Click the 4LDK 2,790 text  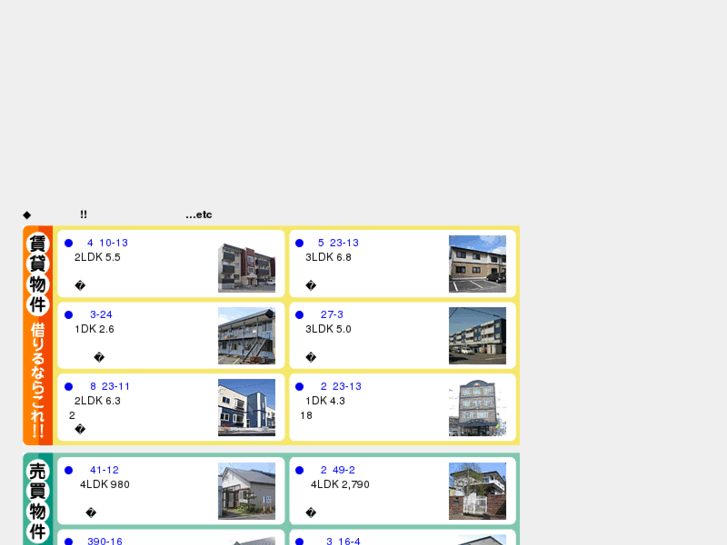tap(340, 485)
